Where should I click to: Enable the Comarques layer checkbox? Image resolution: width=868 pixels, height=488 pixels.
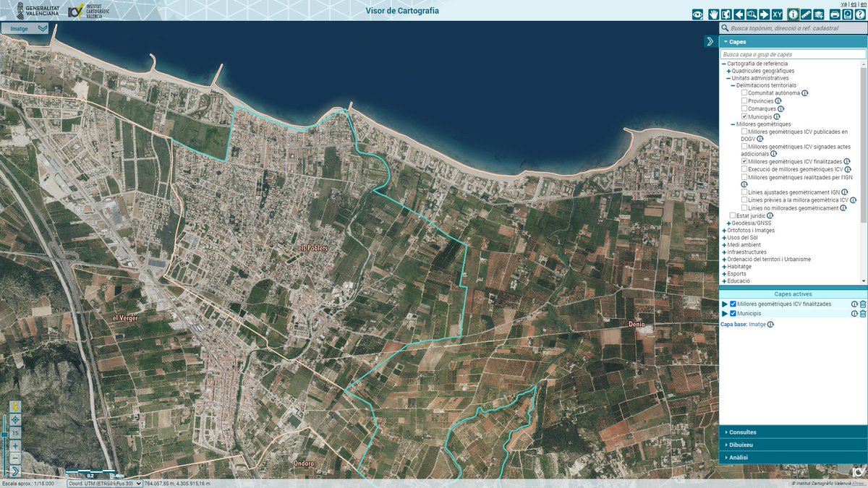coord(744,109)
